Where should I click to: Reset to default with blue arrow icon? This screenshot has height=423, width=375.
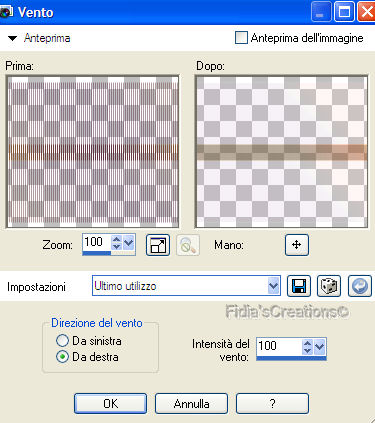click(x=360, y=286)
